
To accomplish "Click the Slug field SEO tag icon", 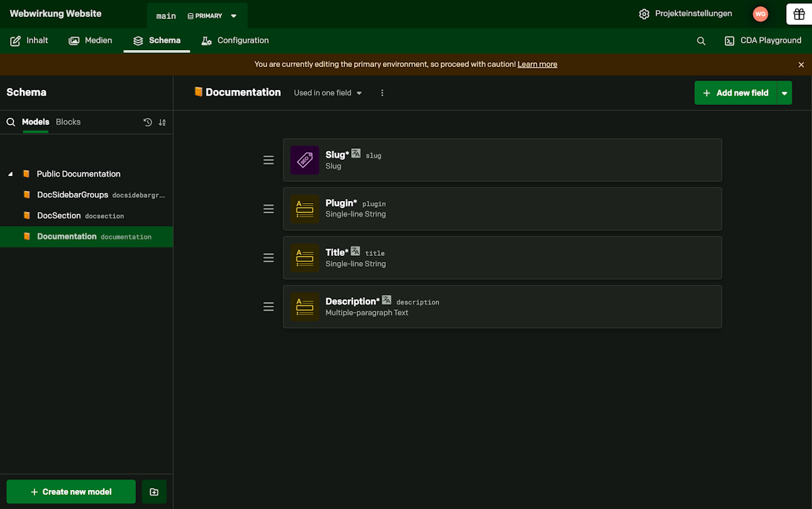I will click(304, 160).
